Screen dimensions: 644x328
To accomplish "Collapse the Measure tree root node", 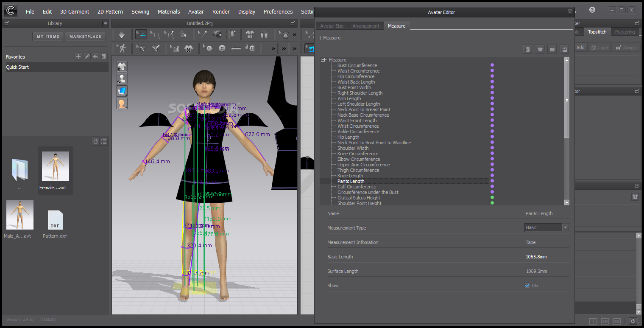I will [x=323, y=60].
